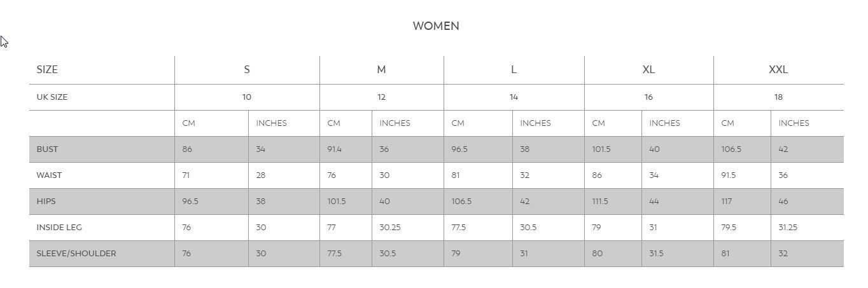
Task: Select UK size 14 cell
Action: click(514, 97)
